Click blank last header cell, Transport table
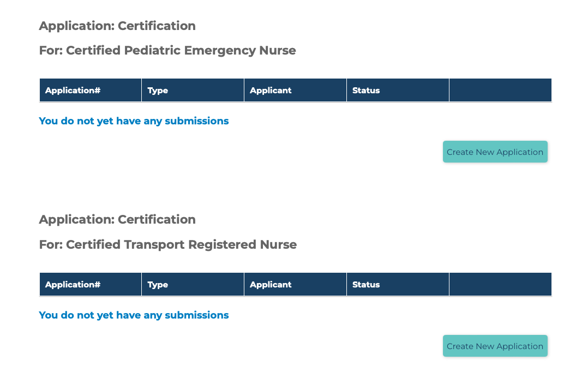The image size is (588, 366). coord(500,285)
